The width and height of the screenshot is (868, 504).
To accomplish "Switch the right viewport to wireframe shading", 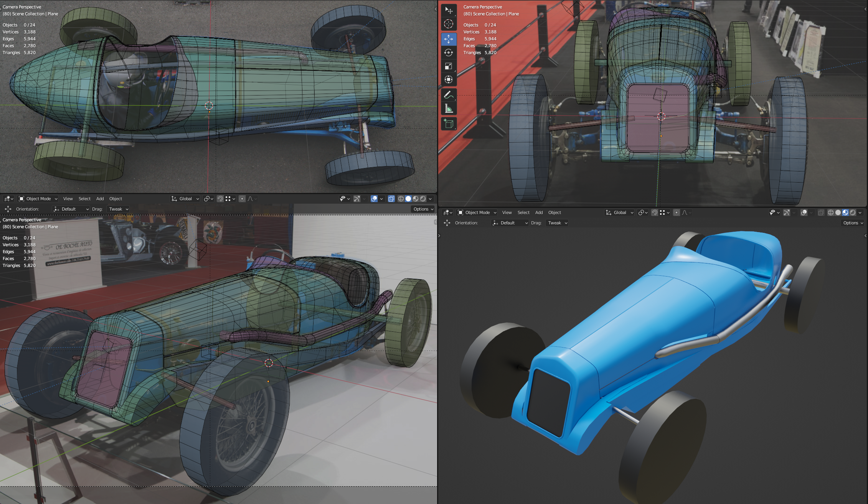I will [x=830, y=212].
